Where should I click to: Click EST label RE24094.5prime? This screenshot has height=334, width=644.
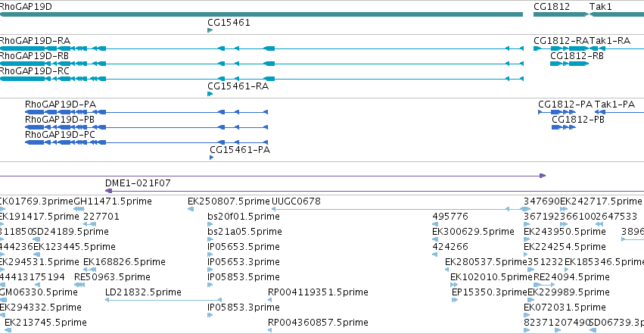click(x=571, y=277)
